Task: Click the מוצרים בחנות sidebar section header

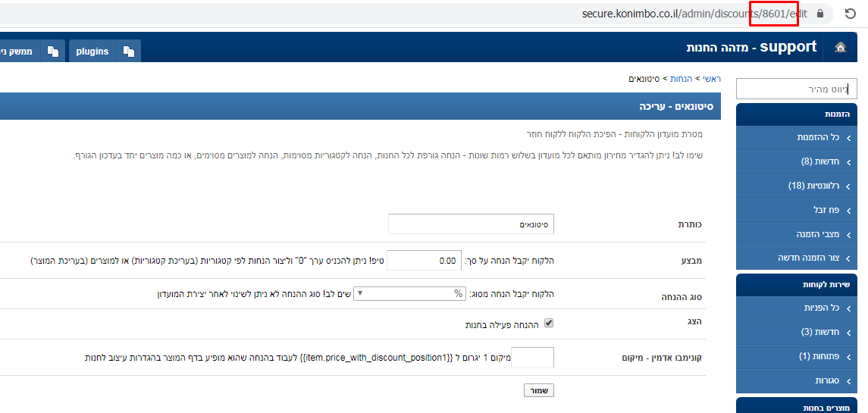Action: pyautogui.click(x=797, y=405)
